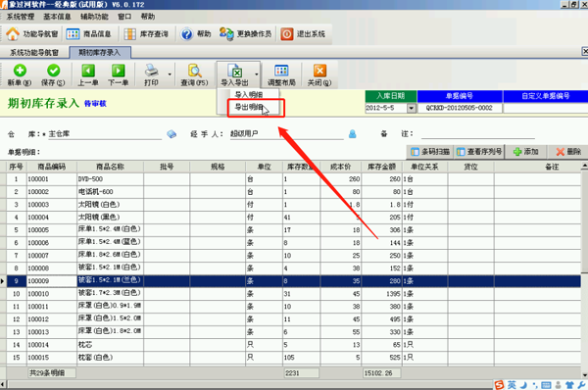This screenshot has width=588, height=390.
Task: Click 自定义单据编号 input field
Action: click(x=545, y=108)
